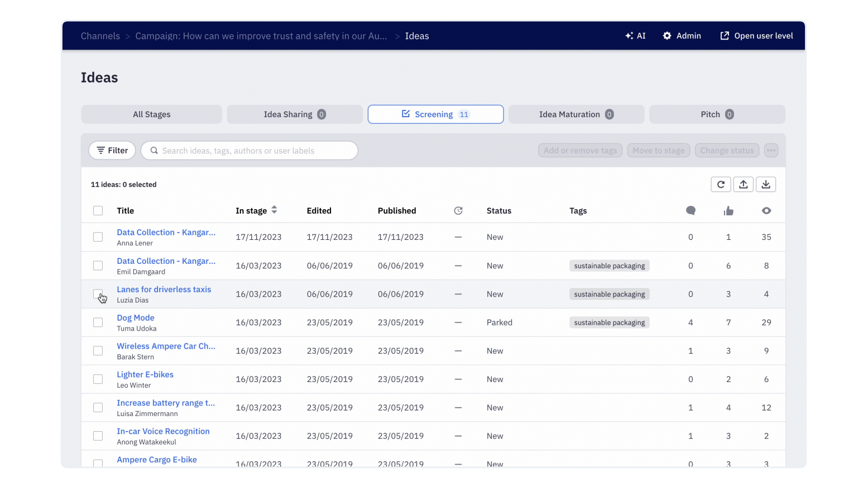This screenshot has height=488, width=868.
Task: Click the Title column header
Action: [x=126, y=211]
